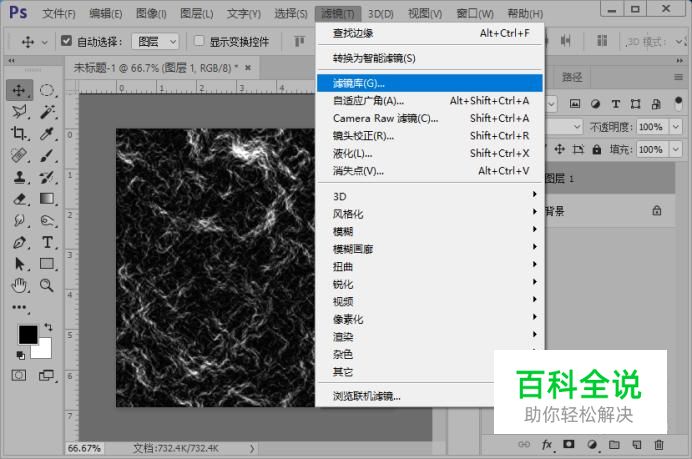The height and width of the screenshot is (459, 692).
Task: Select the 背景 layer row
Action: (609, 211)
